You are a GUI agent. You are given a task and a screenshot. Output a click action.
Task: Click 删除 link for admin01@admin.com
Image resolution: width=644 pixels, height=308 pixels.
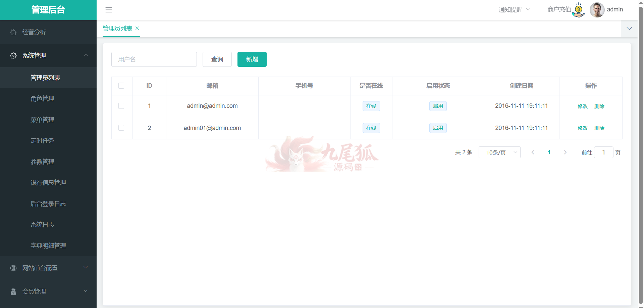click(x=599, y=128)
